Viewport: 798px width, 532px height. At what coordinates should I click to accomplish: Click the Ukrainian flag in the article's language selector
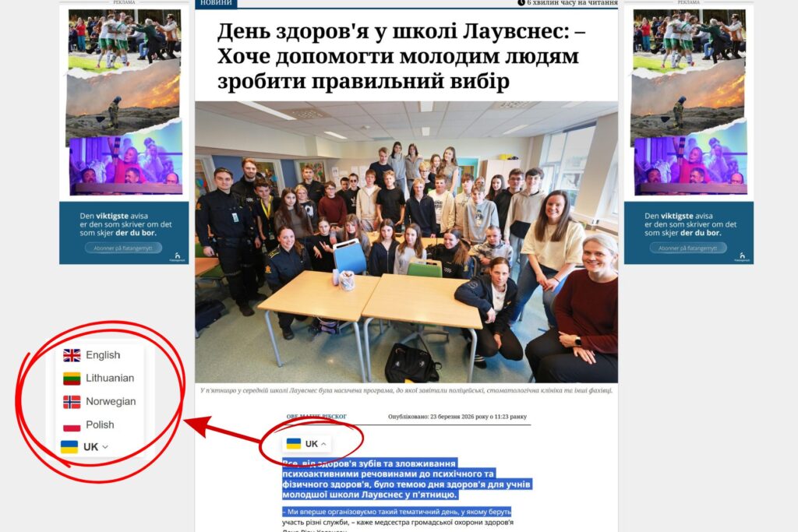tap(294, 444)
